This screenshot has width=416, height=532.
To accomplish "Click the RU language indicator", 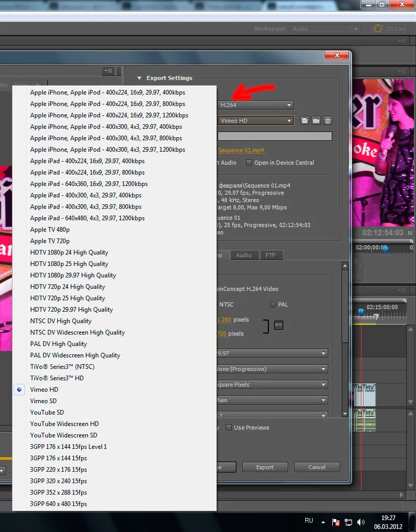I will click(x=309, y=521).
